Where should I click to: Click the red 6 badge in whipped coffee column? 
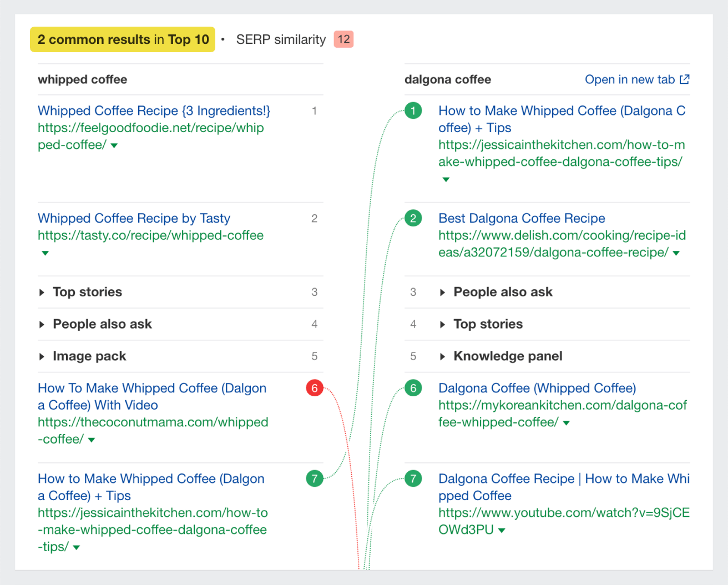pos(315,388)
